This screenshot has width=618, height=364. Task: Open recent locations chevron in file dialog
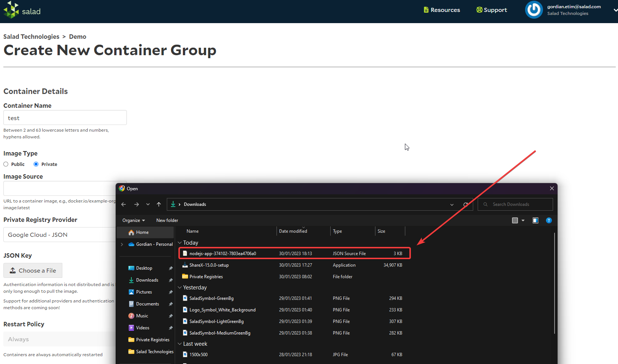148,204
